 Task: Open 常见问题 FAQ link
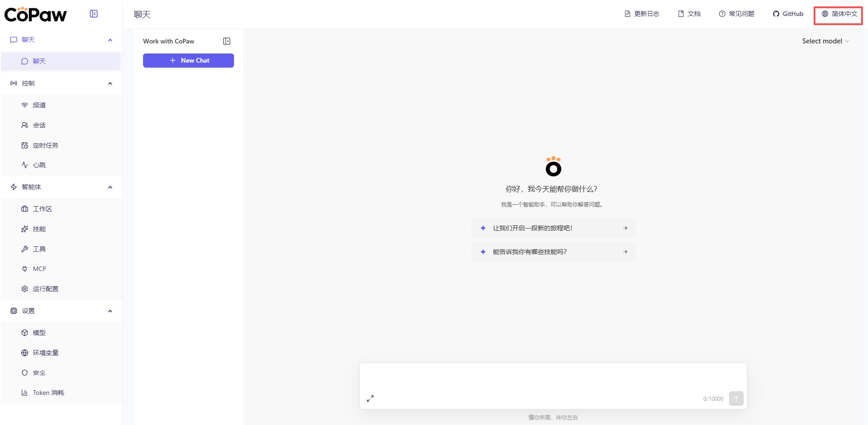click(x=736, y=14)
